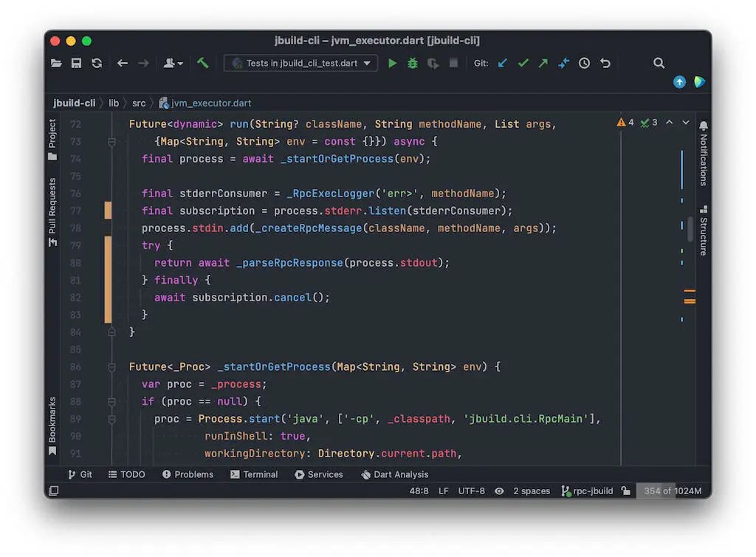The height and width of the screenshot is (557, 756).
Task: Click the blue update arrow circle icon
Action: (x=679, y=82)
